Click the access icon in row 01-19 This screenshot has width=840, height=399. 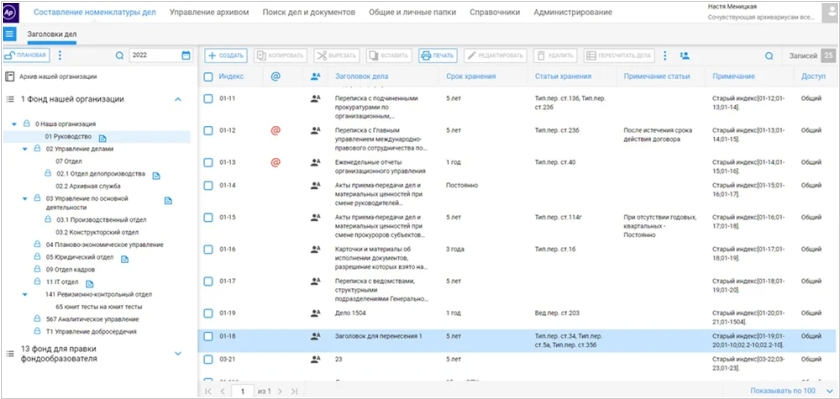(x=316, y=313)
